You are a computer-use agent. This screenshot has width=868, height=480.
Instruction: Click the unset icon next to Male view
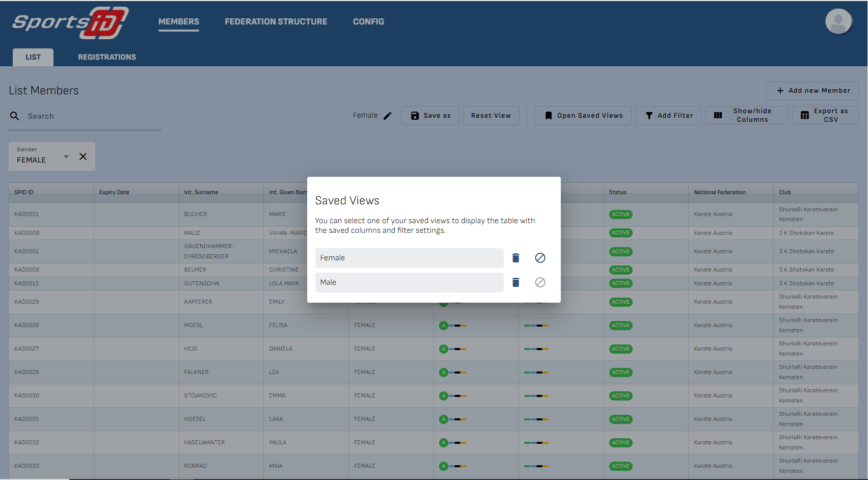point(540,282)
